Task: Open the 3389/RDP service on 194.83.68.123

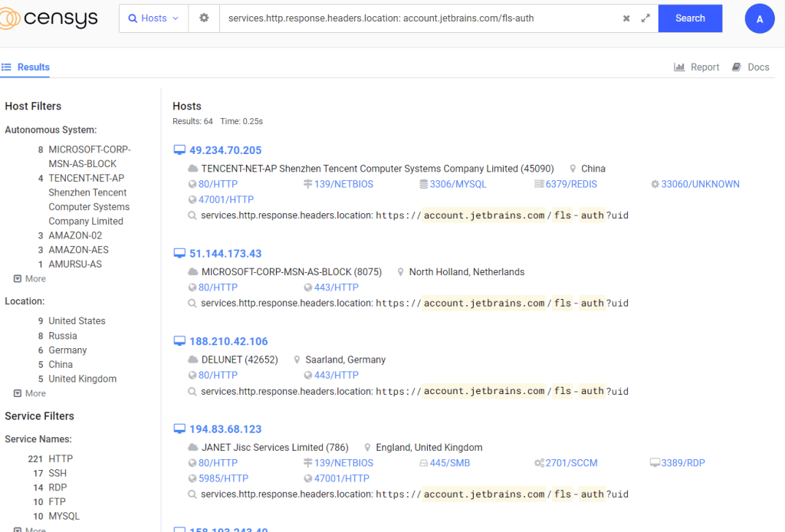Action: coord(682,463)
